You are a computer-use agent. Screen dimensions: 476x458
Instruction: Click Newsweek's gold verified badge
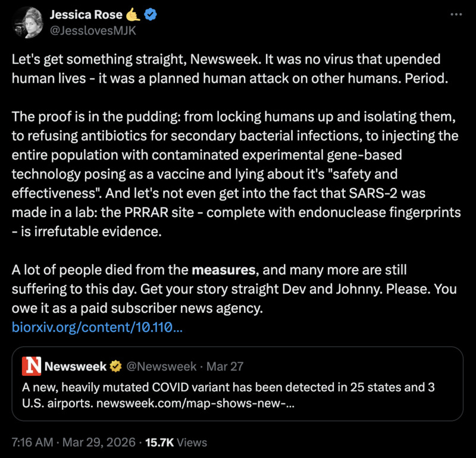click(x=114, y=366)
